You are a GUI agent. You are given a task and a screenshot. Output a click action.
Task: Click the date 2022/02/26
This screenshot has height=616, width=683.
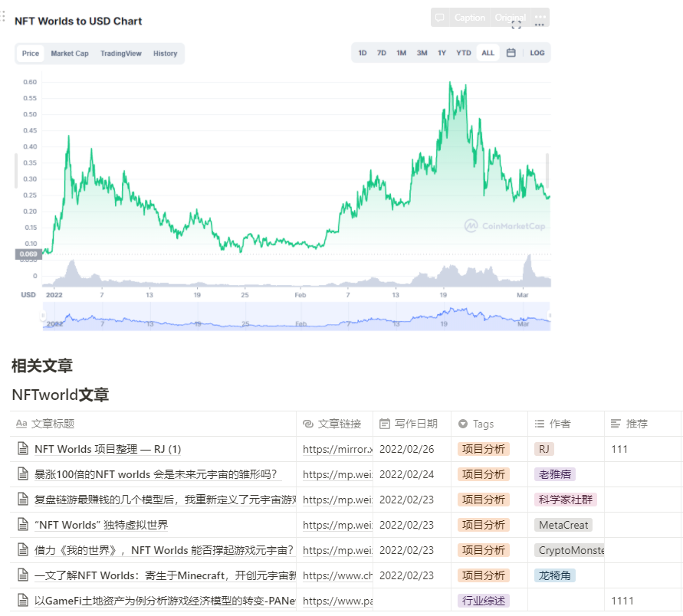tap(406, 449)
